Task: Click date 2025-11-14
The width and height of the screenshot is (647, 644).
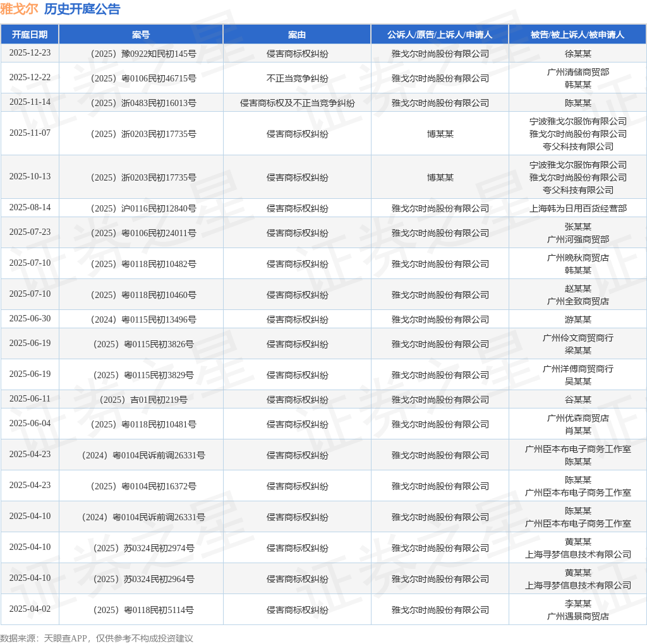Action: (x=30, y=102)
